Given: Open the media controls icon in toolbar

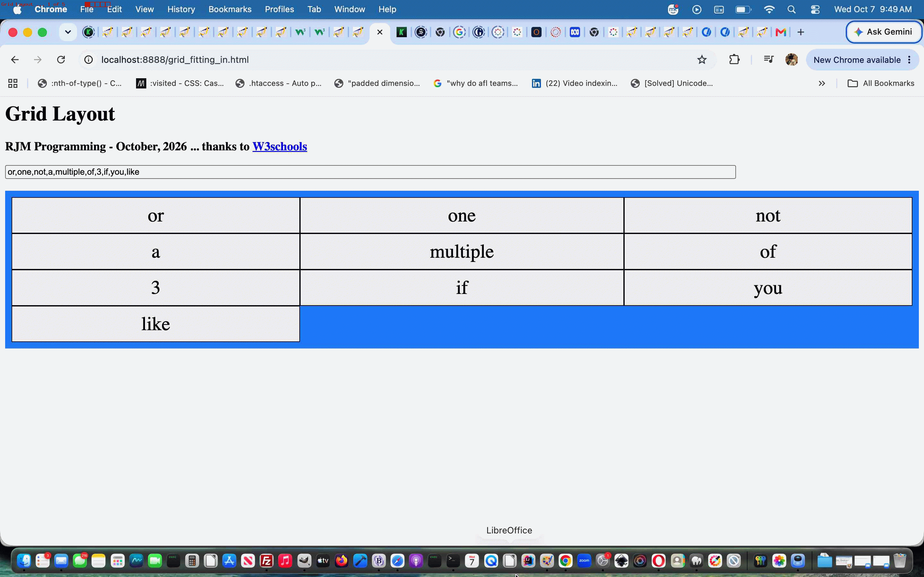Looking at the screenshot, I should [x=769, y=60].
